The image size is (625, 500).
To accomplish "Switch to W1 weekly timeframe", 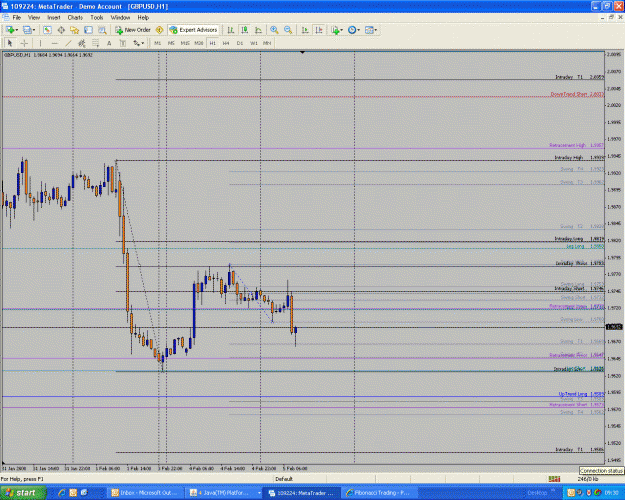I will pyautogui.click(x=254, y=43).
